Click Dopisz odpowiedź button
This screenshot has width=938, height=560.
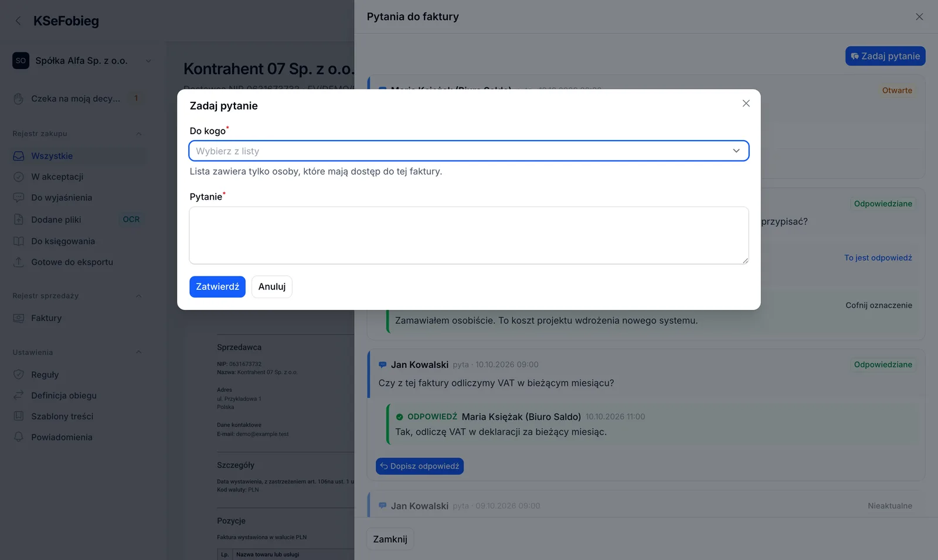tap(419, 466)
